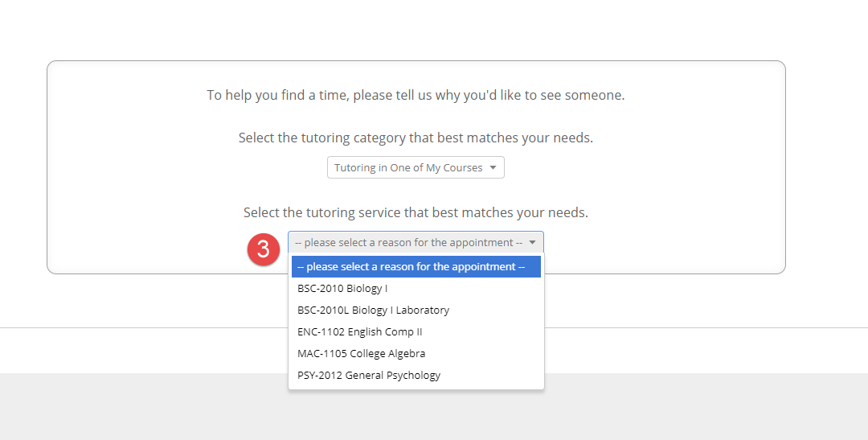Select the placeholder 'please select a reason' option
The image size is (868, 440).
416,266
